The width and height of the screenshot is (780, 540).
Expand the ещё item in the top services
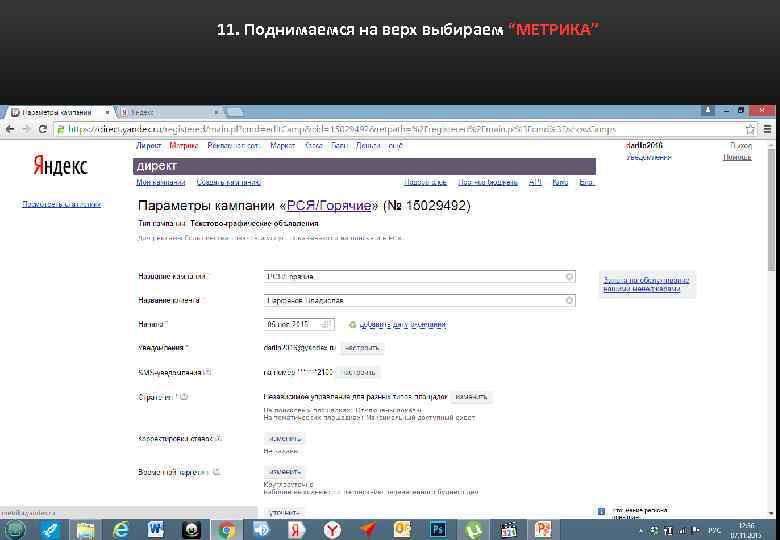(x=395, y=146)
